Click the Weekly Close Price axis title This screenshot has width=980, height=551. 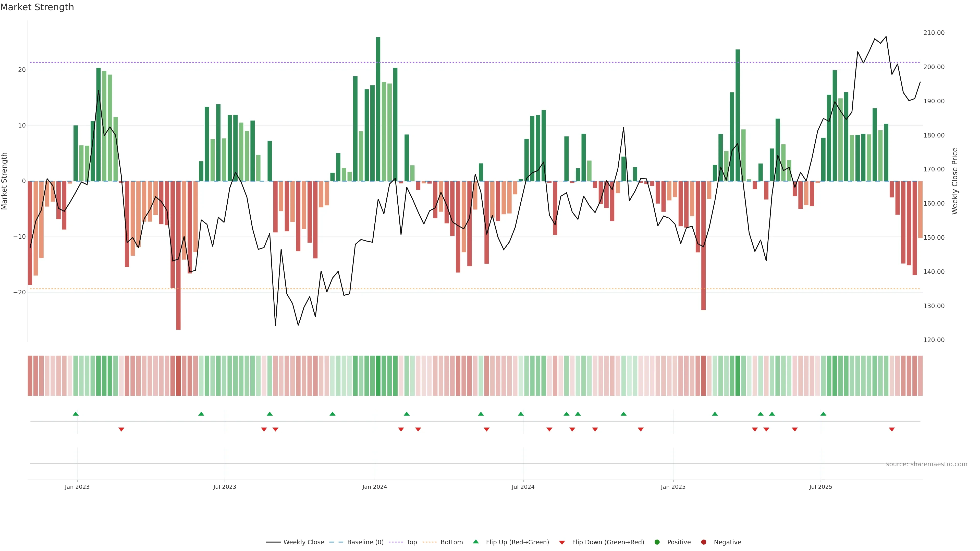(x=955, y=181)
